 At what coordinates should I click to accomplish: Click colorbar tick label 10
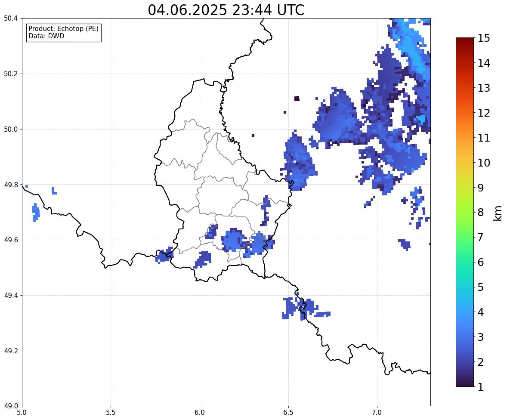tap(484, 163)
